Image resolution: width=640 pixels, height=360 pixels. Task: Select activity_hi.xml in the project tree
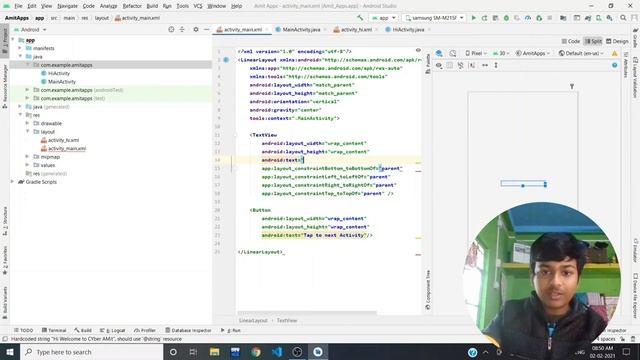63,140
